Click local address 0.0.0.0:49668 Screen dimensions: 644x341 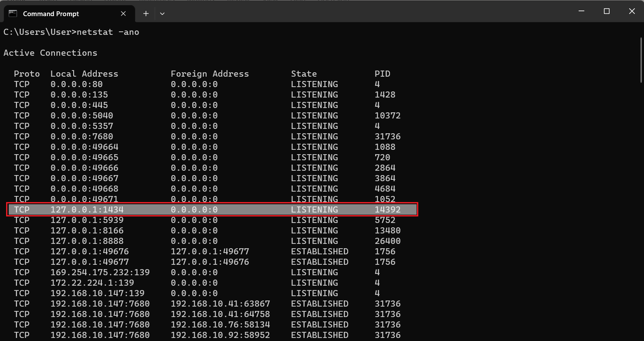point(85,189)
